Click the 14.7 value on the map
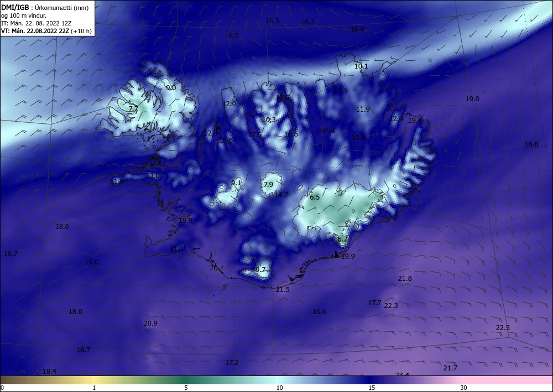This screenshot has height=392, width=553. [x=281, y=195]
